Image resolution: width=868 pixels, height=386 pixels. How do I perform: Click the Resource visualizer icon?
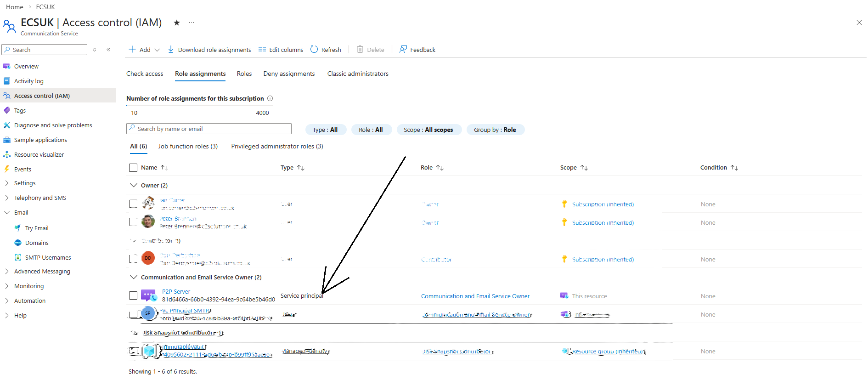7,154
